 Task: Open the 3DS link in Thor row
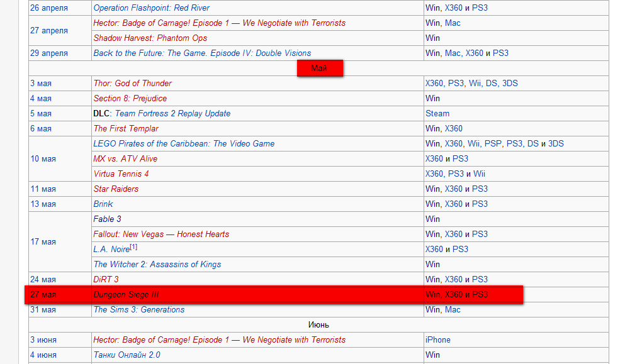(510, 84)
